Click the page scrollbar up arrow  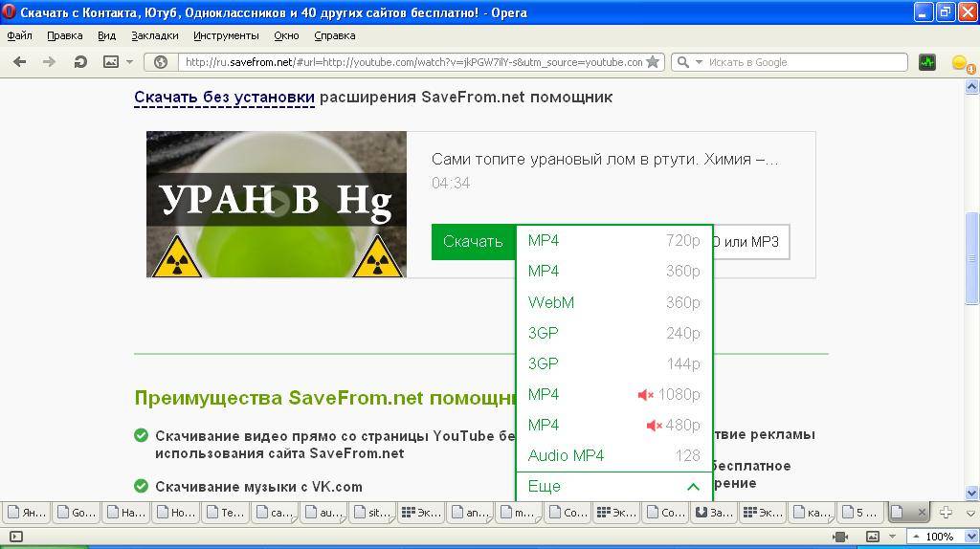point(972,87)
